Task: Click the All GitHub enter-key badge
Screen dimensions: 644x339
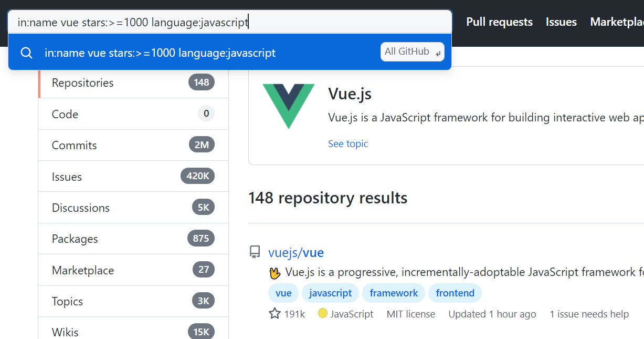Action: [413, 52]
